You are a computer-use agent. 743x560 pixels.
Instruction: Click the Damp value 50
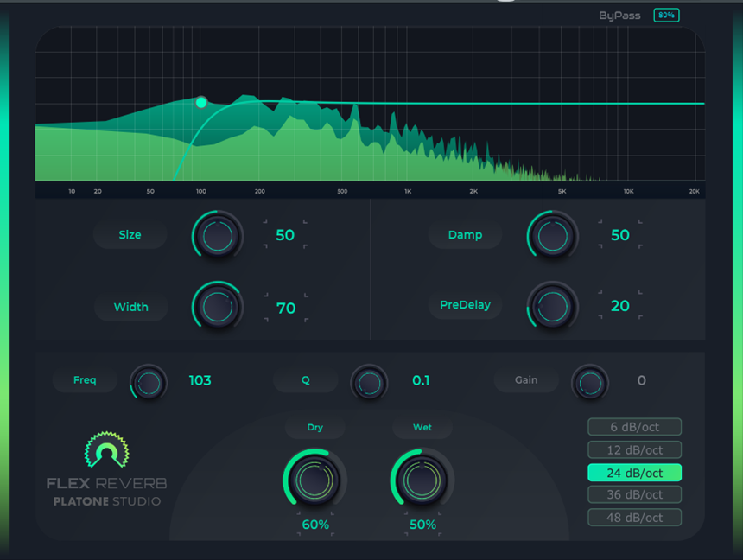click(x=620, y=235)
